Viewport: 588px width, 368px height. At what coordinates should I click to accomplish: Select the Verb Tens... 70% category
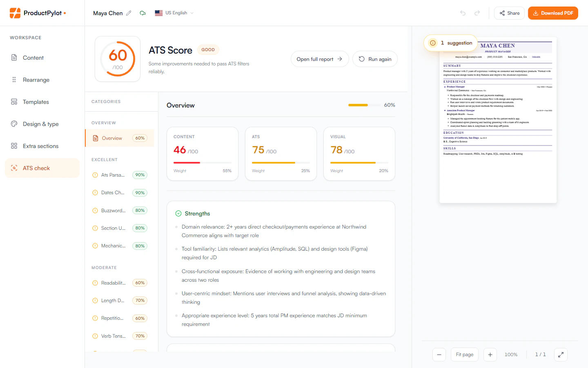click(x=120, y=336)
